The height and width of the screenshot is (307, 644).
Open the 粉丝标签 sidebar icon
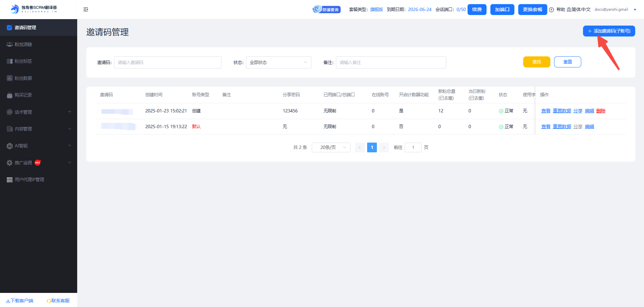(x=10, y=61)
